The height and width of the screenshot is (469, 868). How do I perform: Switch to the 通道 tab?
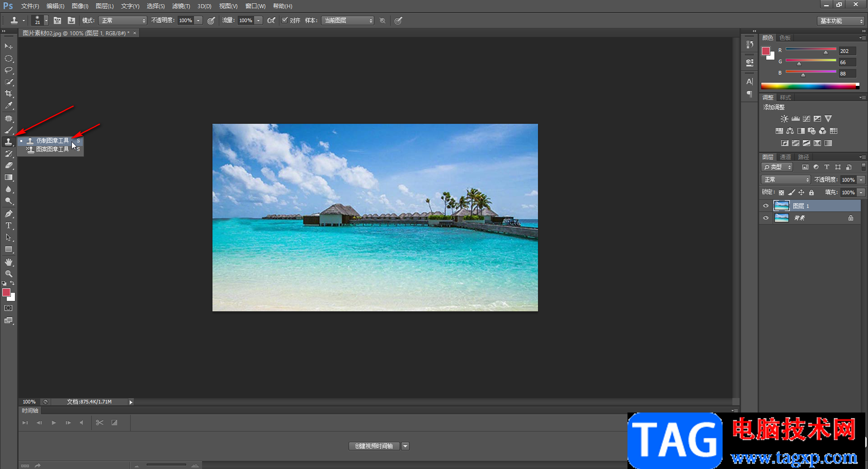pos(785,157)
